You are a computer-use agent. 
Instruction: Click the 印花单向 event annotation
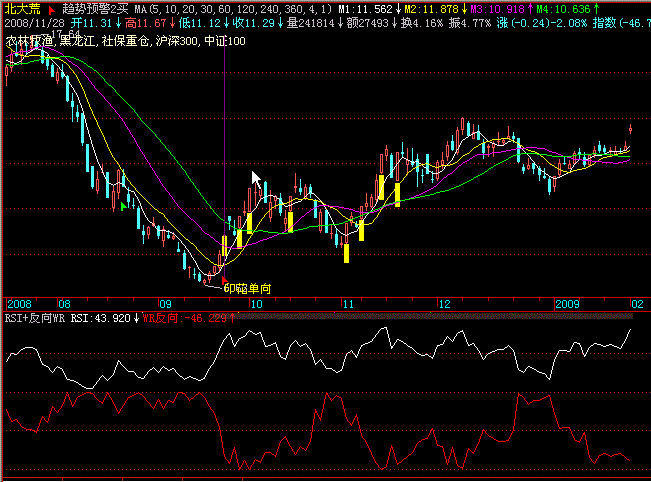tap(247, 289)
